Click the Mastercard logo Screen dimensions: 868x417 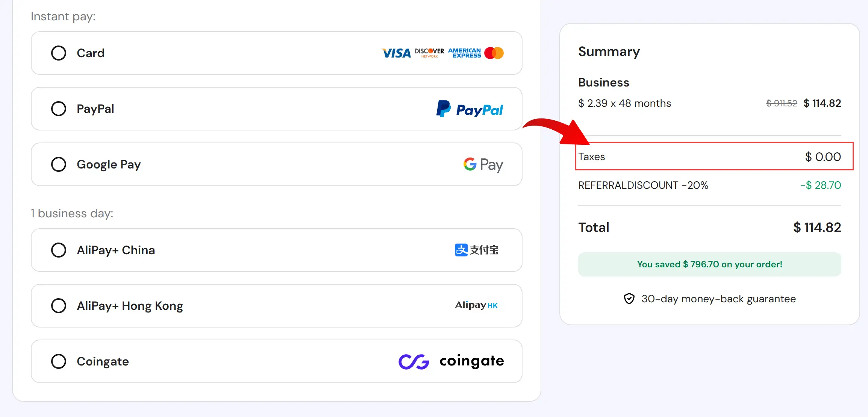tap(494, 53)
